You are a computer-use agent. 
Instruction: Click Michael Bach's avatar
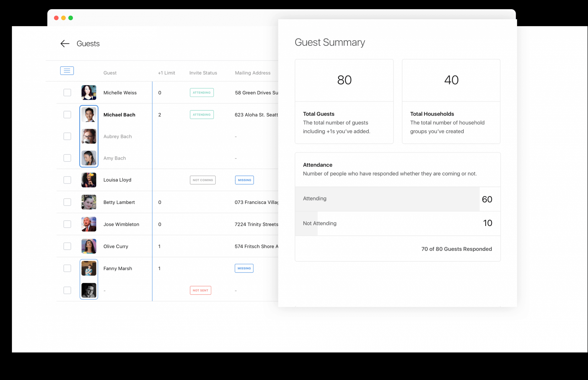(89, 115)
